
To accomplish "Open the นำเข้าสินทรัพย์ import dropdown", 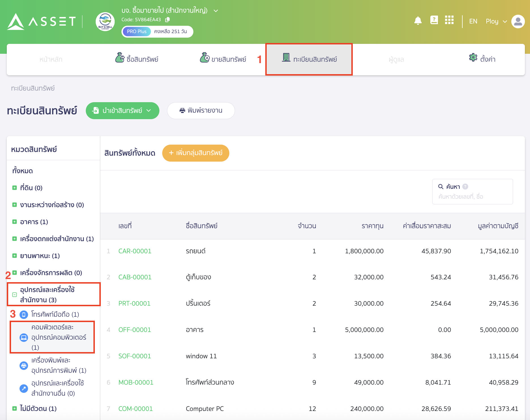I will tap(122, 111).
